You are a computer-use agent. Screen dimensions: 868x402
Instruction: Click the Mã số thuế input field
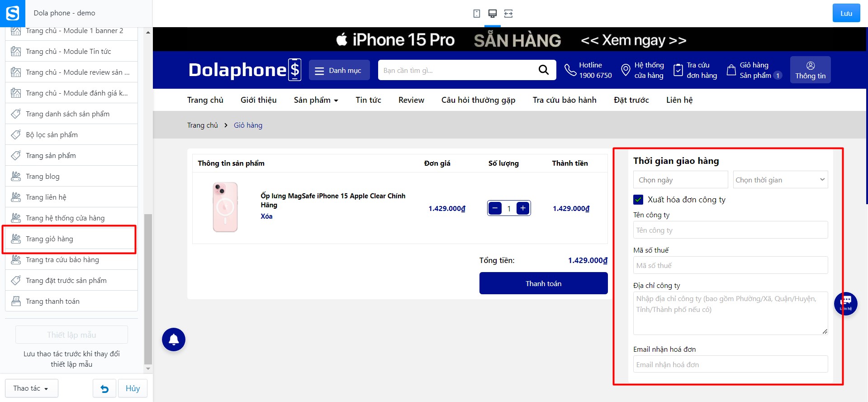pyautogui.click(x=730, y=265)
